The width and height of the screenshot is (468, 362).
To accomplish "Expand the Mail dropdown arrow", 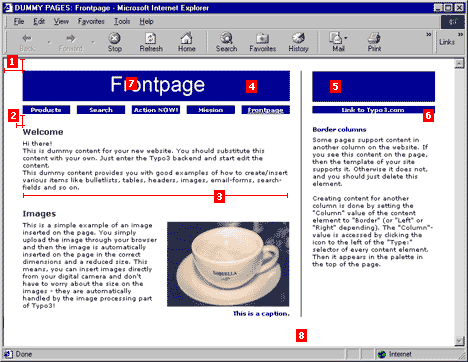I will pos(345,38).
